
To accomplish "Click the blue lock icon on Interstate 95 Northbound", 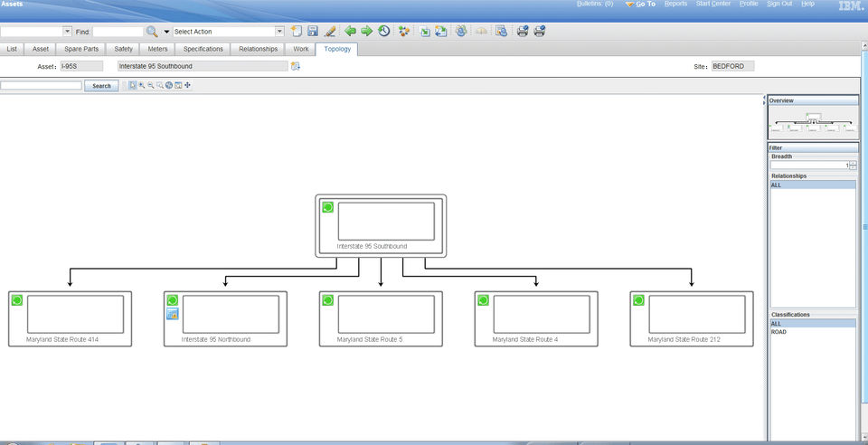I will [x=172, y=315].
